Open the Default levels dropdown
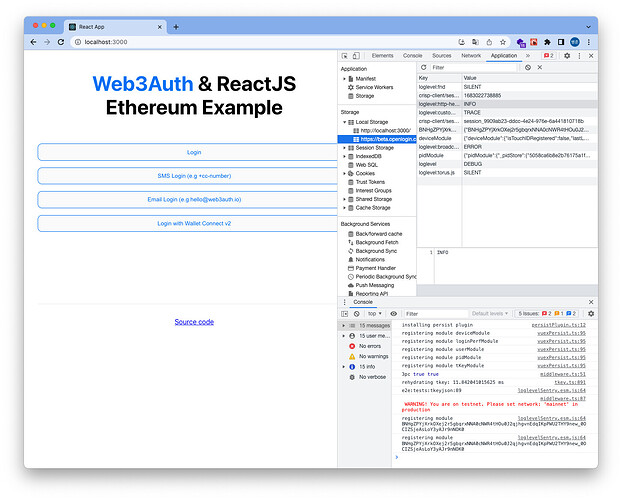 point(490,314)
